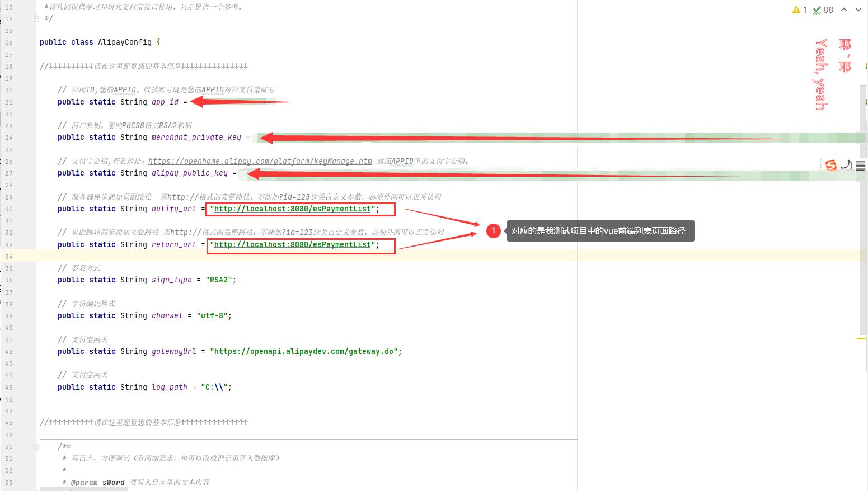Image resolution: width=868 pixels, height=491 pixels.
Task: Collapse the AlipayConfig class body region
Action: [x=36, y=42]
